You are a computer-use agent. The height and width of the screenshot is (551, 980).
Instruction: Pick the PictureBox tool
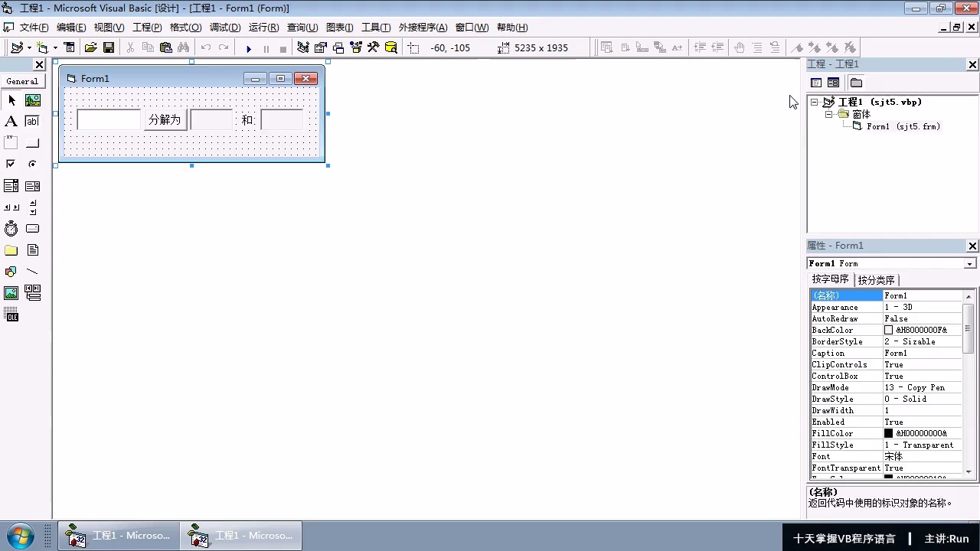click(32, 100)
